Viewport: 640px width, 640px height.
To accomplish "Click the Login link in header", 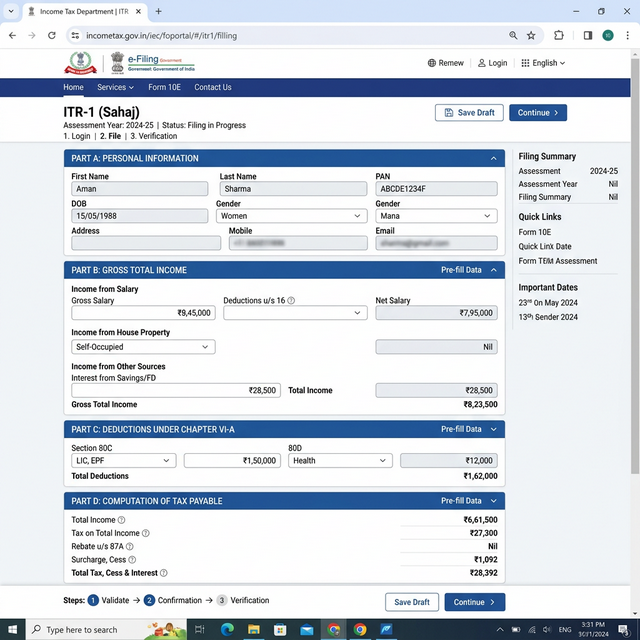I will click(492, 63).
